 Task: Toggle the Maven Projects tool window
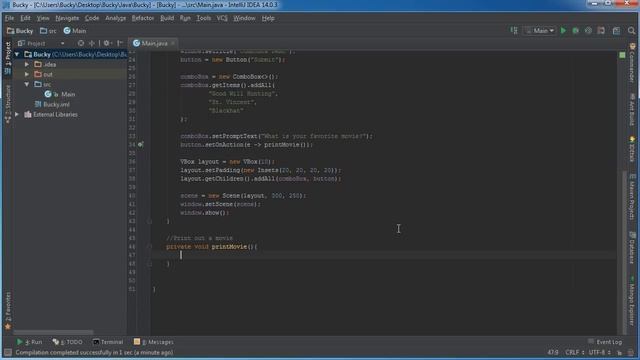[x=632, y=197]
